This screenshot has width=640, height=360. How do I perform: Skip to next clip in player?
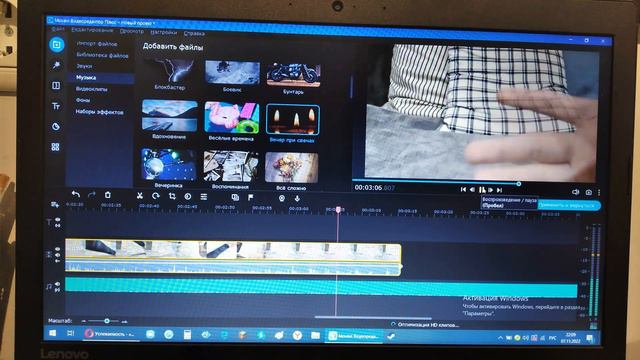click(499, 190)
